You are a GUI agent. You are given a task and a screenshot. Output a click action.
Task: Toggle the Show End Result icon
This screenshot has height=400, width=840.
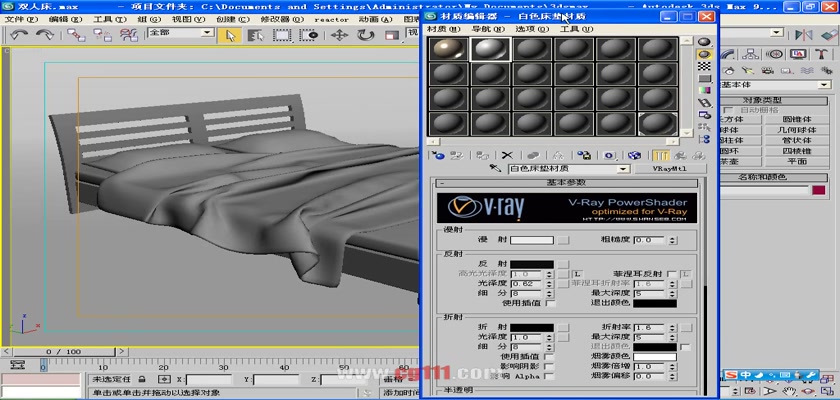[662, 155]
